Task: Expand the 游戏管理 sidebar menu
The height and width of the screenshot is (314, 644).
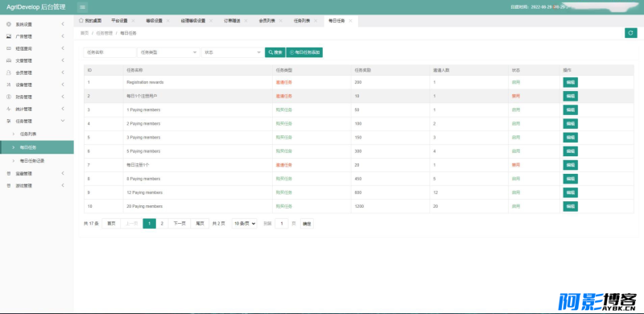Action: (x=63, y=186)
